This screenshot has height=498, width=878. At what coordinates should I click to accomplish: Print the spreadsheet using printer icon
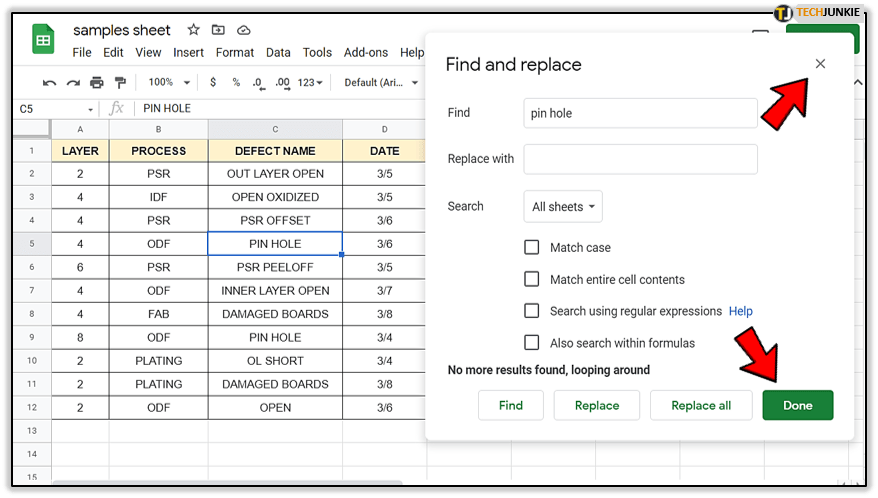coord(97,82)
